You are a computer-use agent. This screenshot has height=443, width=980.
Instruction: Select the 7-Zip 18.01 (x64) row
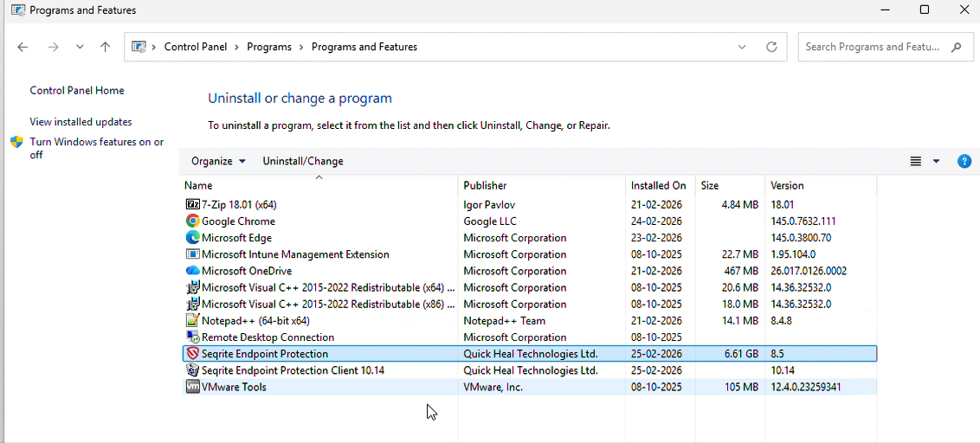529,204
